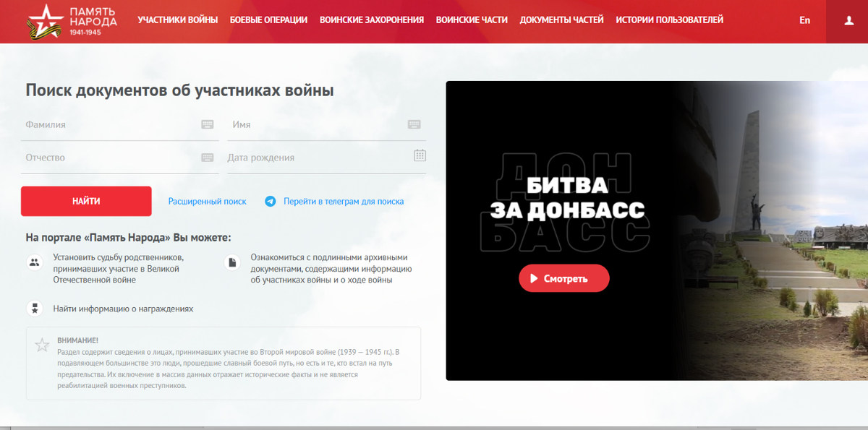Screen dimensions: 868x430
Task: Click the document icon beside Ознакомиться с подлинными
Action: click(x=232, y=262)
